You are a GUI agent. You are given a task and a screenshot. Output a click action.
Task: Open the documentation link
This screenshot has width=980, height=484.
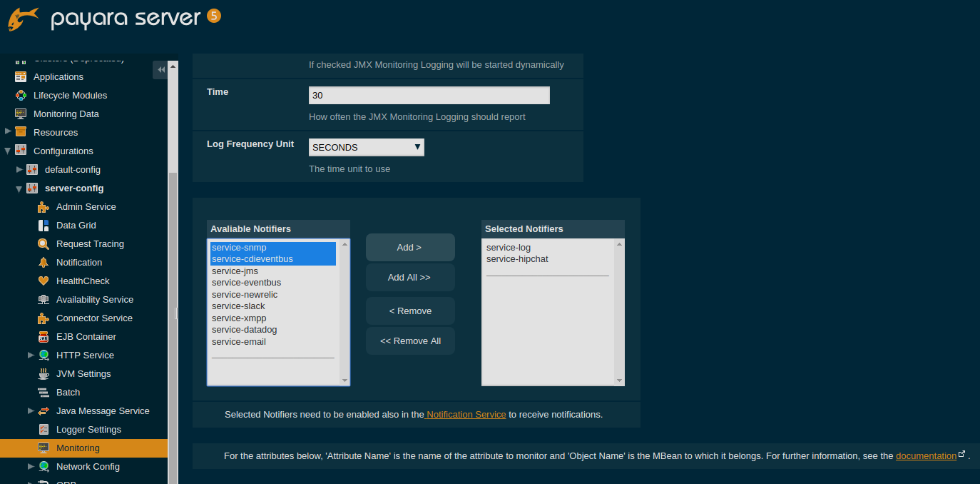click(926, 455)
